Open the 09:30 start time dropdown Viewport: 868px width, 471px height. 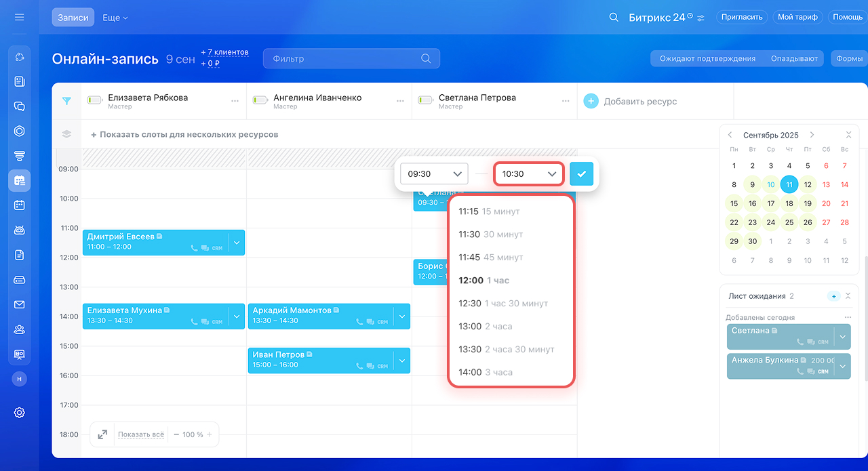434,174
